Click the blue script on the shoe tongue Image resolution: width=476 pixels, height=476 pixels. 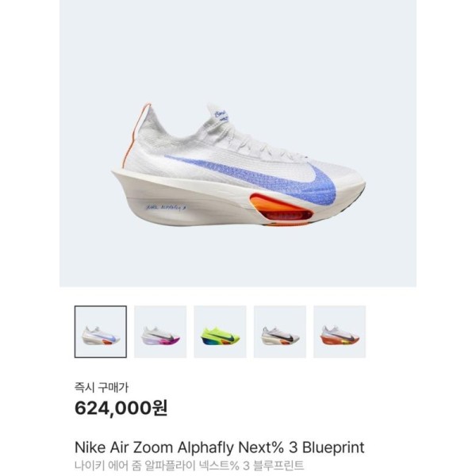221,116
